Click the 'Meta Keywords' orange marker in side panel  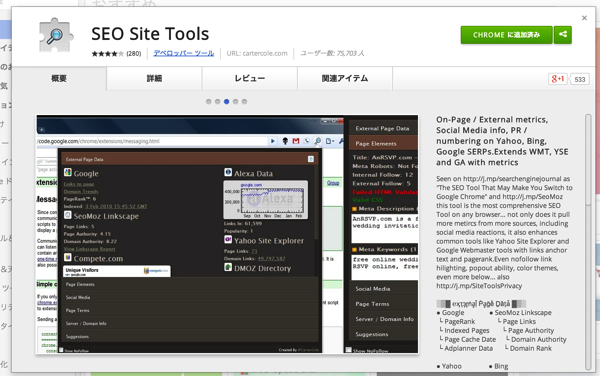point(354,249)
